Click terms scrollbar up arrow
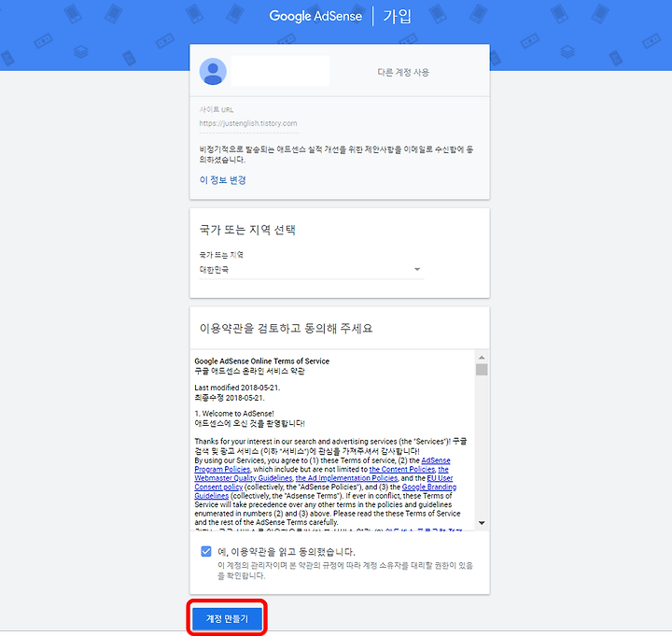This screenshot has height=636, width=672. (482, 358)
